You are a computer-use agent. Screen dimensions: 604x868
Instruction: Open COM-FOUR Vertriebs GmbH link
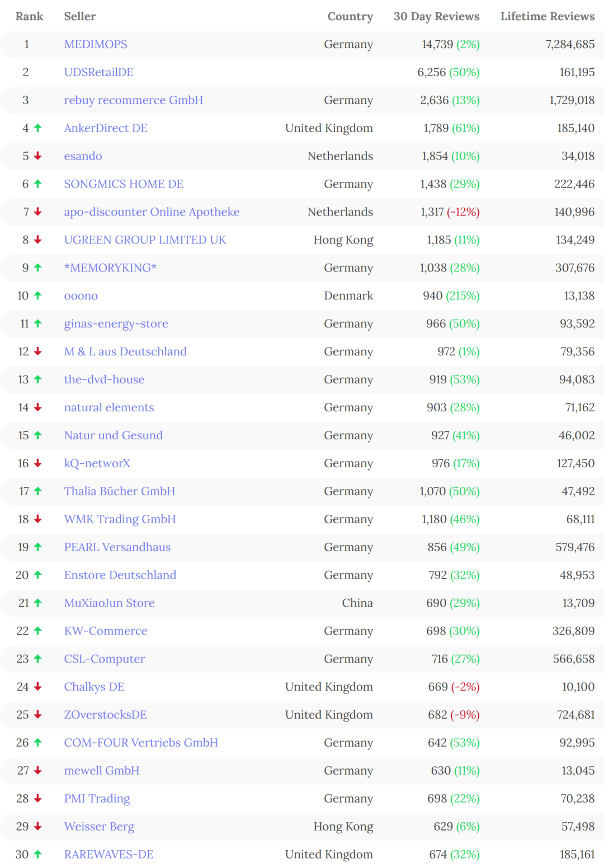141,743
